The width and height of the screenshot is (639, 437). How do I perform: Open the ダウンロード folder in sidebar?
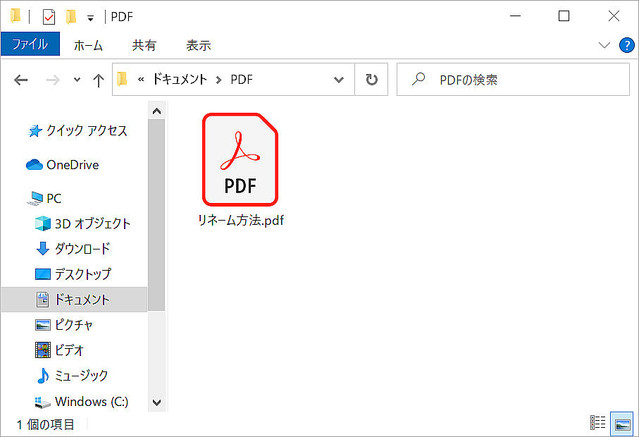[82, 249]
